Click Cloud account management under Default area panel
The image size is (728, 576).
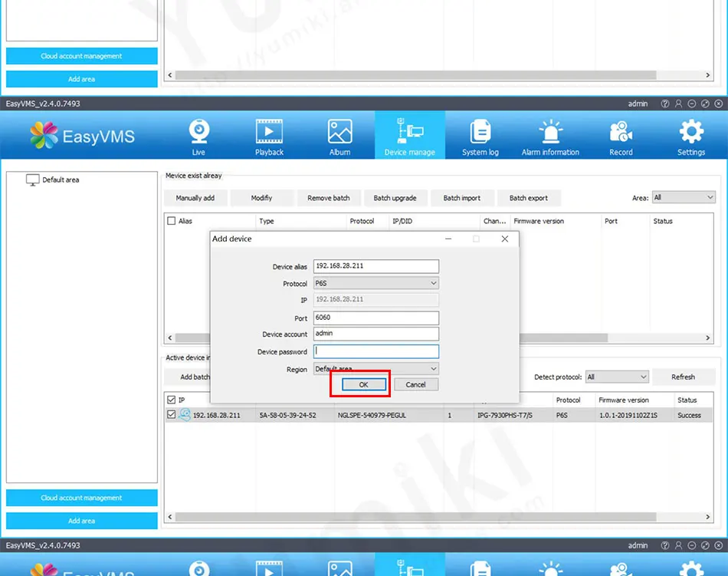[x=82, y=498]
